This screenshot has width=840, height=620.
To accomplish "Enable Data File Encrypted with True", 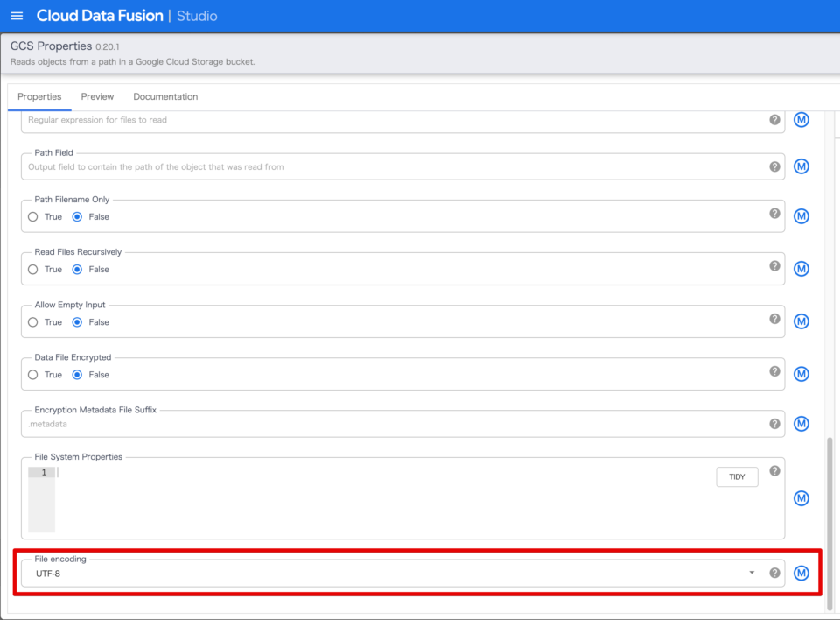I will [31, 374].
